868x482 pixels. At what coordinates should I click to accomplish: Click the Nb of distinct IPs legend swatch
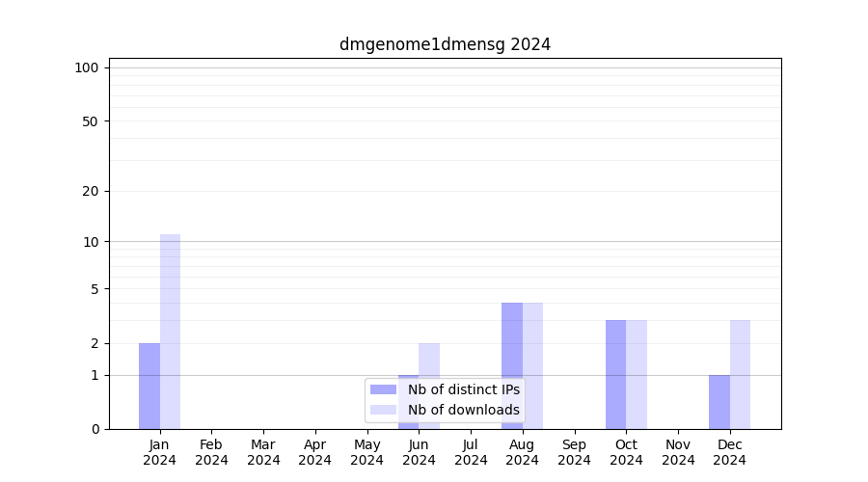[x=383, y=389]
